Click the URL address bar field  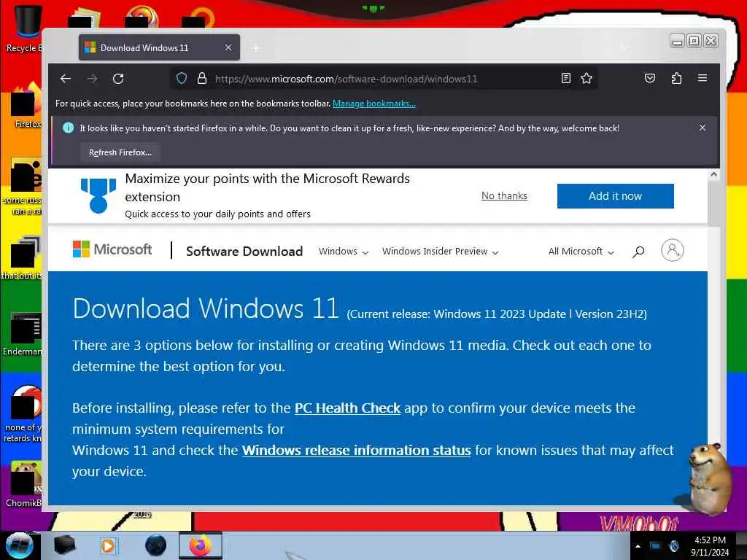tap(384, 79)
